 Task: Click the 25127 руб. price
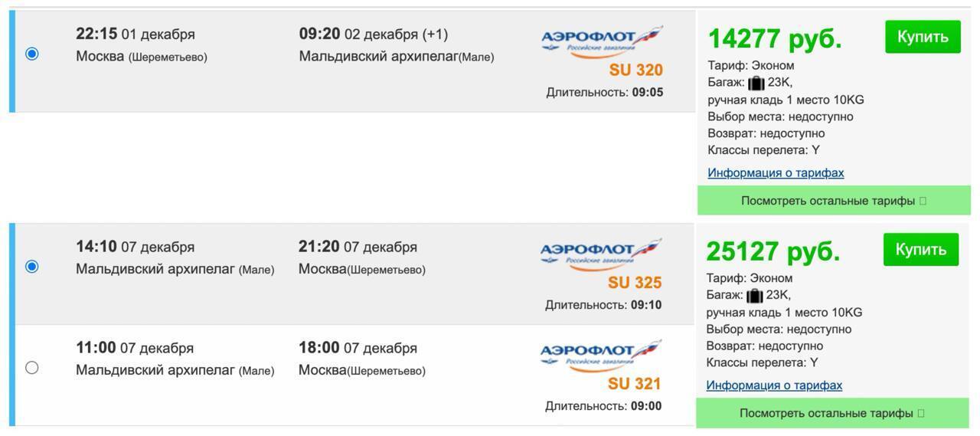pyautogui.click(x=773, y=251)
